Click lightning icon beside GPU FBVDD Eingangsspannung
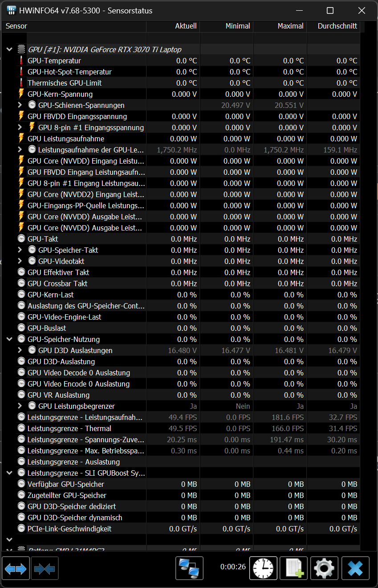The height and width of the screenshot is (588, 378). [21, 116]
